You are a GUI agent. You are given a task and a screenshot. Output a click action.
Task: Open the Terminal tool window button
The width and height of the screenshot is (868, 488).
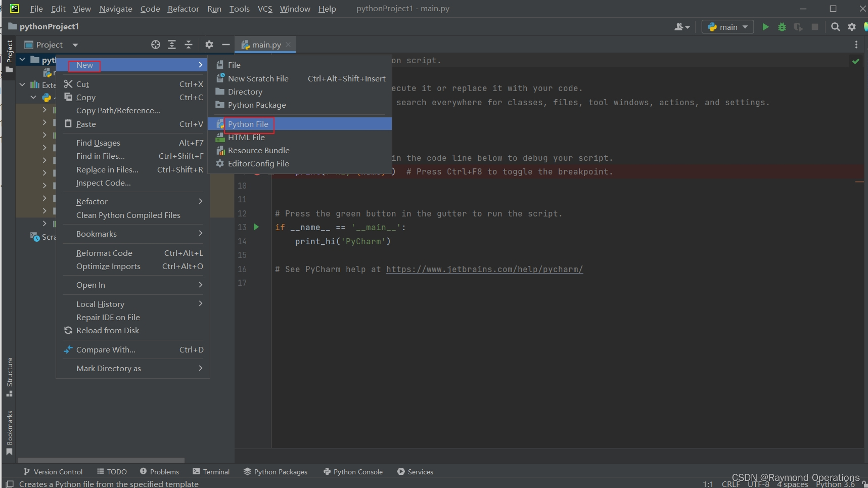coord(211,472)
